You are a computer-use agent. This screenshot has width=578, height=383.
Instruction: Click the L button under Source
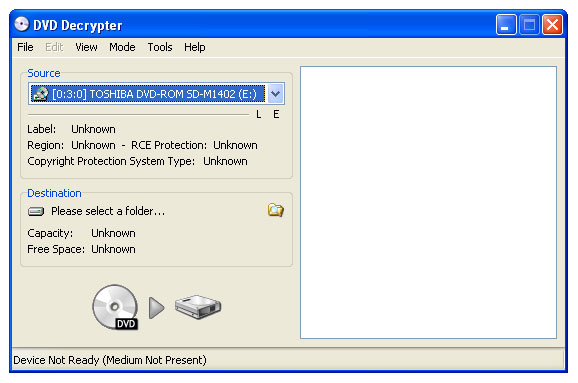pyautogui.click(x=258, y=115)
